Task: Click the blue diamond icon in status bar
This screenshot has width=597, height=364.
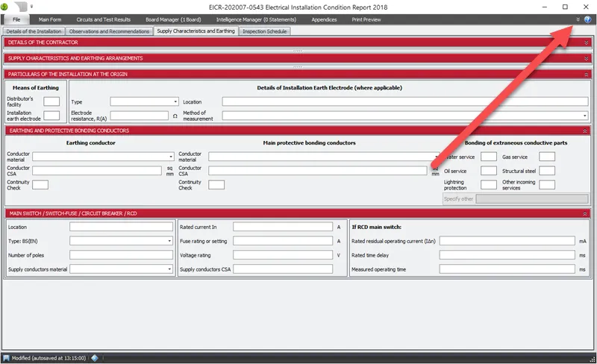Action: pyautogui.click(x=94, y=357)
